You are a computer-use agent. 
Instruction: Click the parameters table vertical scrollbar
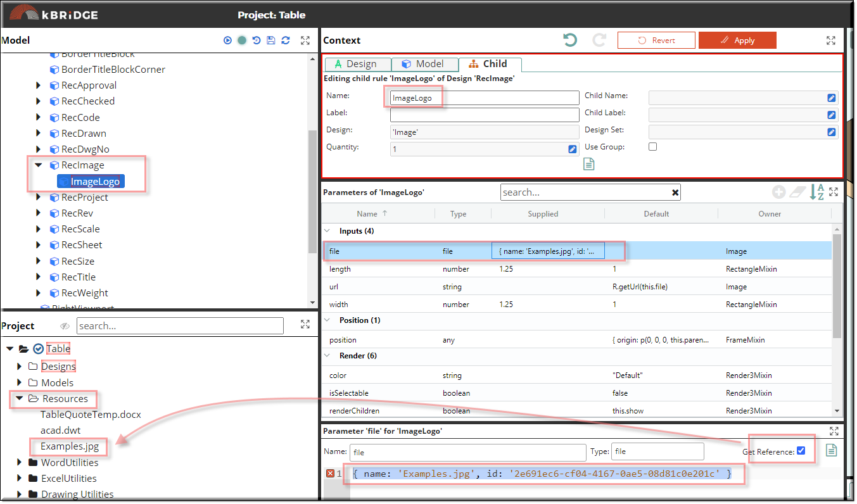tap(837, 285)
